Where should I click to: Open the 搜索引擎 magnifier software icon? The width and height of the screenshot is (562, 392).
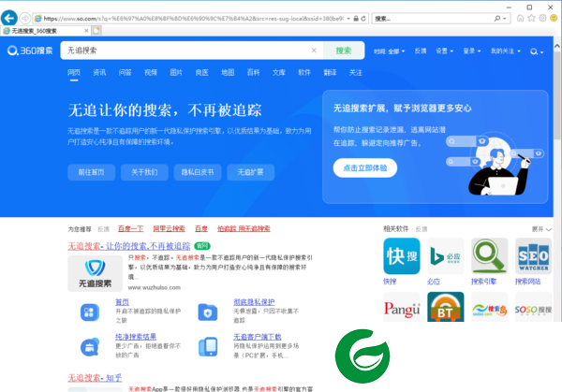(x=489, y=256)
